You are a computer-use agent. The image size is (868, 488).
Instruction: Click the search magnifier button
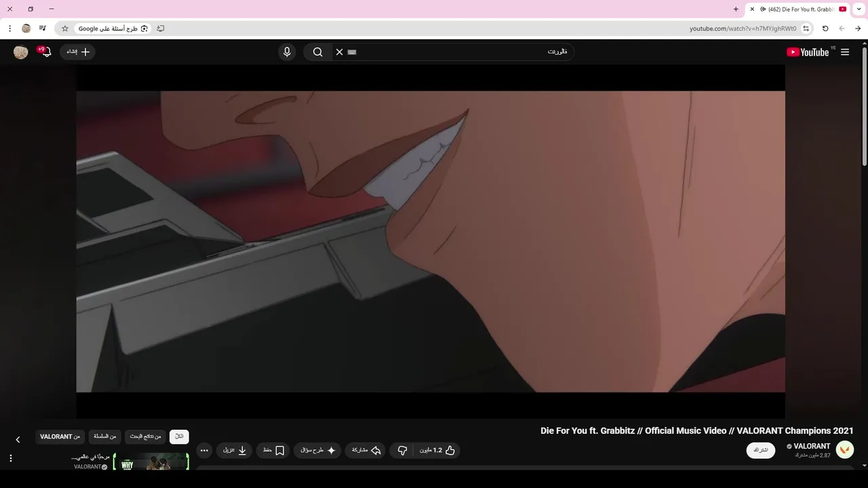[x=317, y=52]
